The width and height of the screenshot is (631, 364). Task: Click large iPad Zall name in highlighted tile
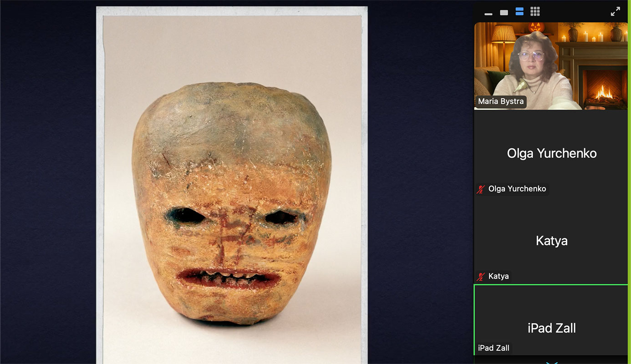click(551, 328)
